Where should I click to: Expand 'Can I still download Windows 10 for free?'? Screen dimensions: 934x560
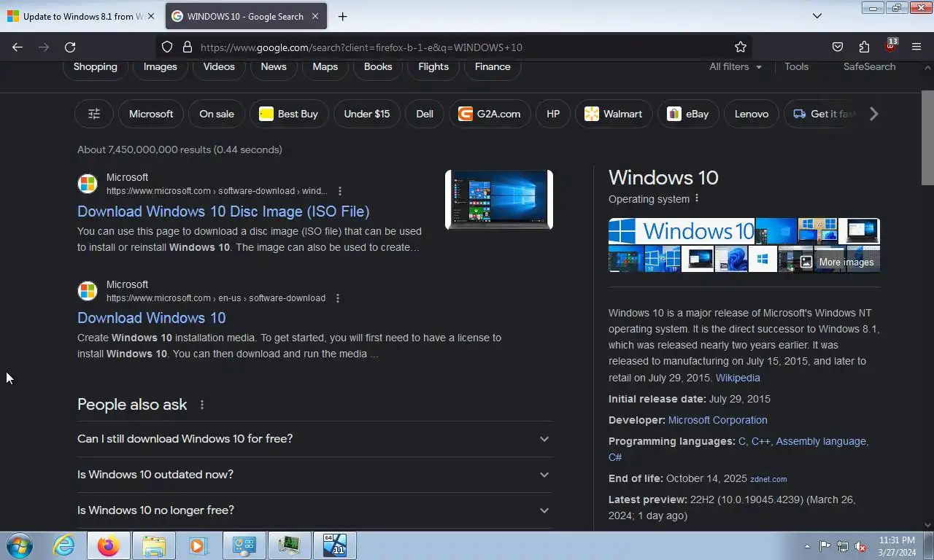click(314, 439)
